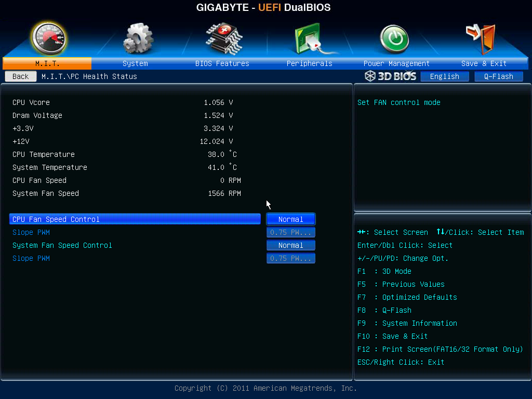The height and width of the screenshot is (399, 532).
Task: Click the F10 : Save & Exit hint
Action: tap(393, 336)
